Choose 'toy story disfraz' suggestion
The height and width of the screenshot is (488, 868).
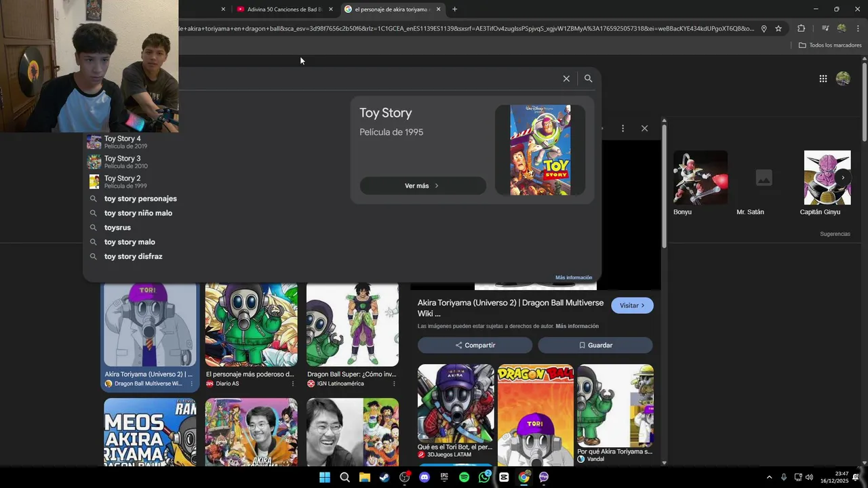[x=133, y=256]
